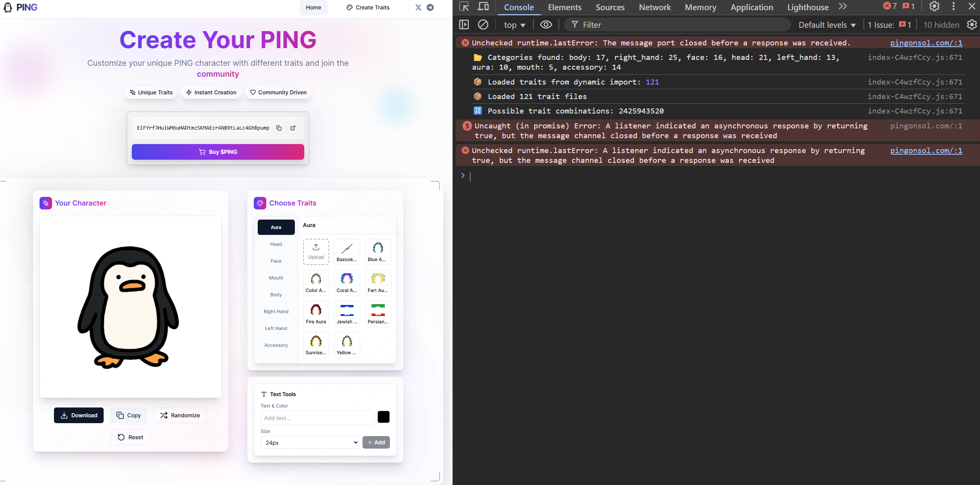Open the top context dropdown

[x=515, y=25]
